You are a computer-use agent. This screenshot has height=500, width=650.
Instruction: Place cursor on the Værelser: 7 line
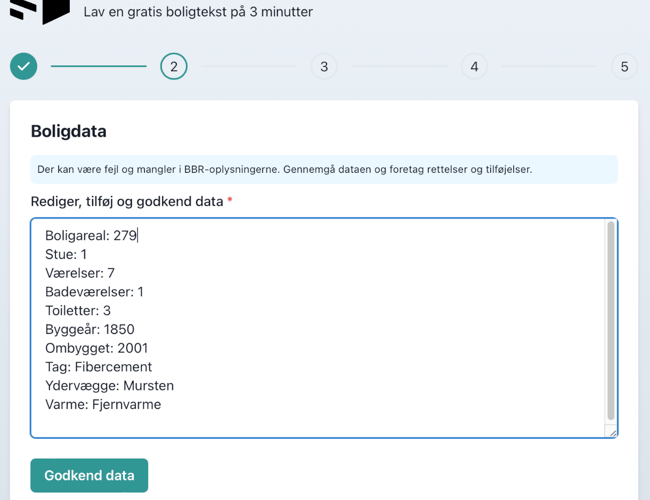coord(80,273)
